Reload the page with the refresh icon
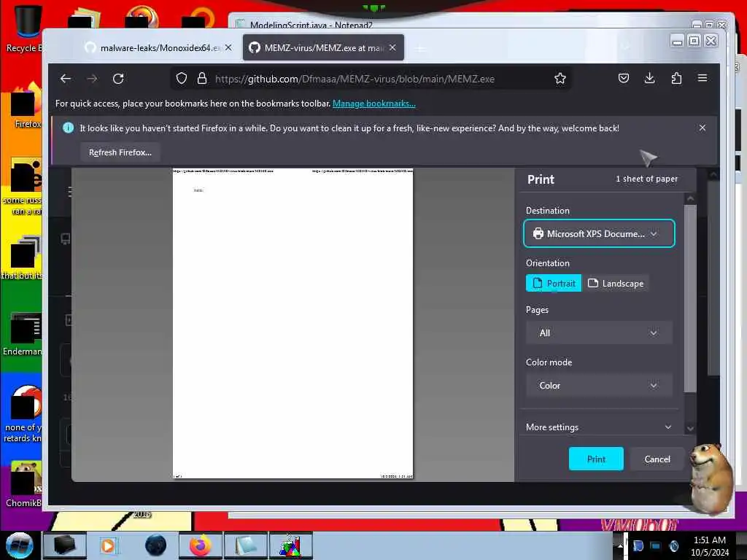This screenshot has height=560, width=747. point(118,79)
